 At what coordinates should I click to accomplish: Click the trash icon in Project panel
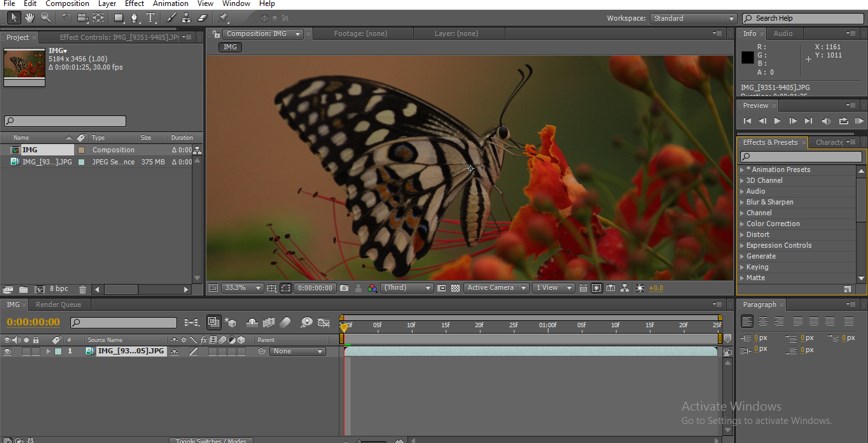tap(83, 290)
